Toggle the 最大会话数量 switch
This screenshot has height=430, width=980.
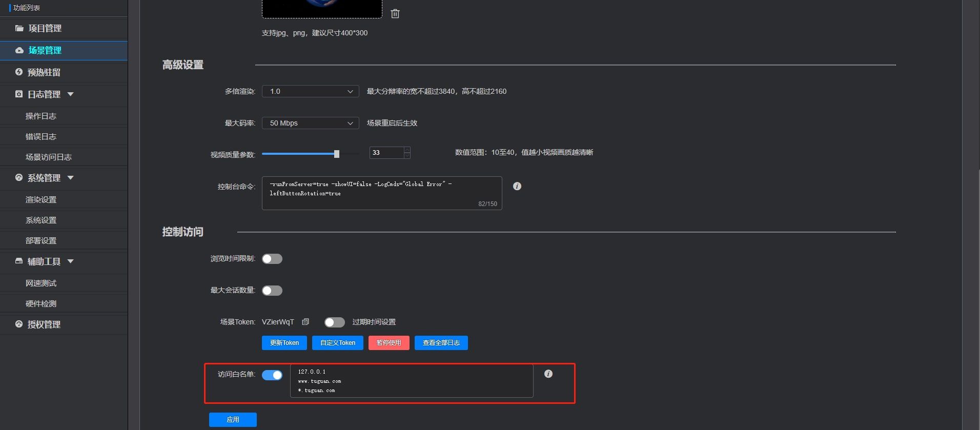coord(272,291)
